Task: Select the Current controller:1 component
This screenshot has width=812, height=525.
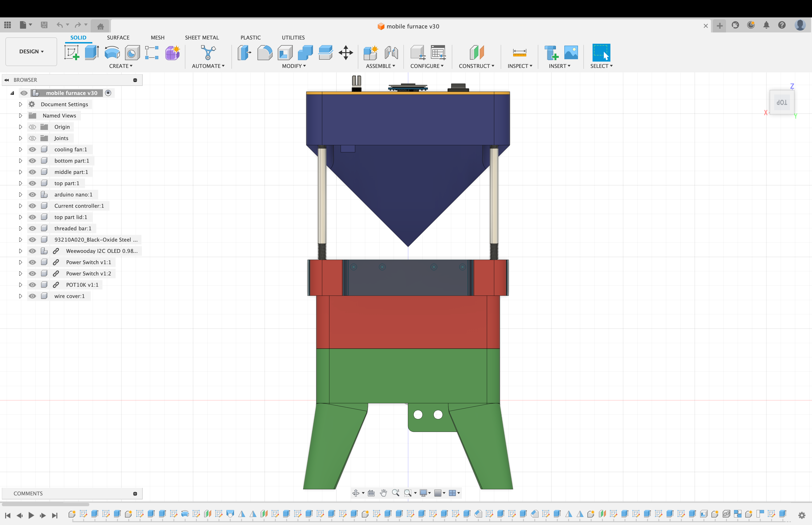Action: [79, 206]
